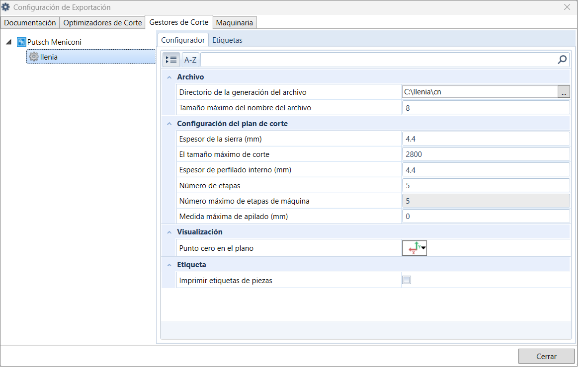Open the Etiquetas tab
This screenshot has width=588, height=373.
pos(227,40)
